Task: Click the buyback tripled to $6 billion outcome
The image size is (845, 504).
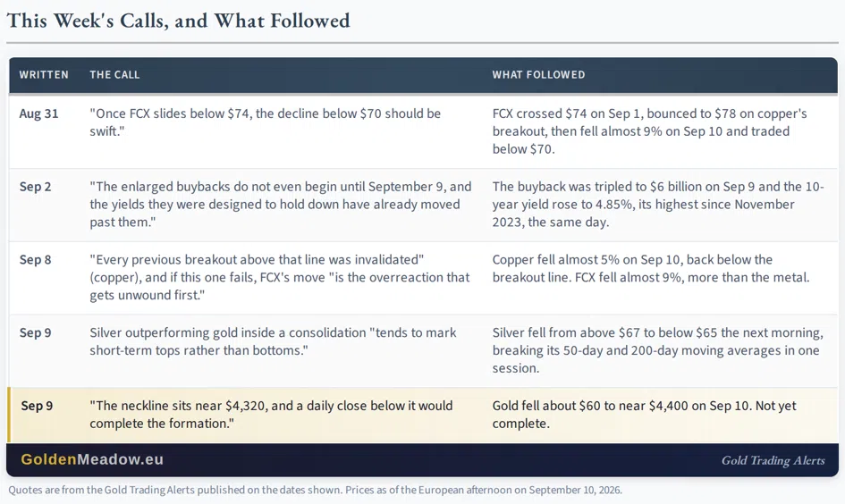Action: [658, 204]
